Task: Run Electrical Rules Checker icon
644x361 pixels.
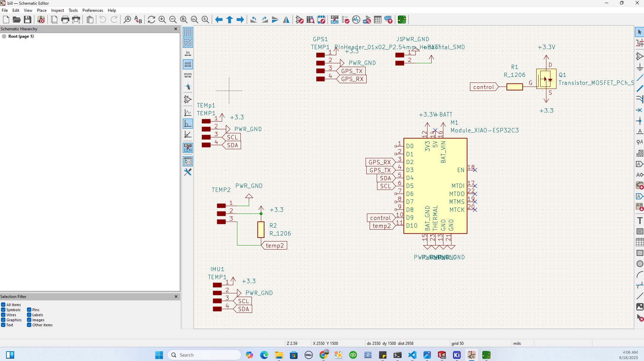Action: pyautogui.click(x=345, y=20)
